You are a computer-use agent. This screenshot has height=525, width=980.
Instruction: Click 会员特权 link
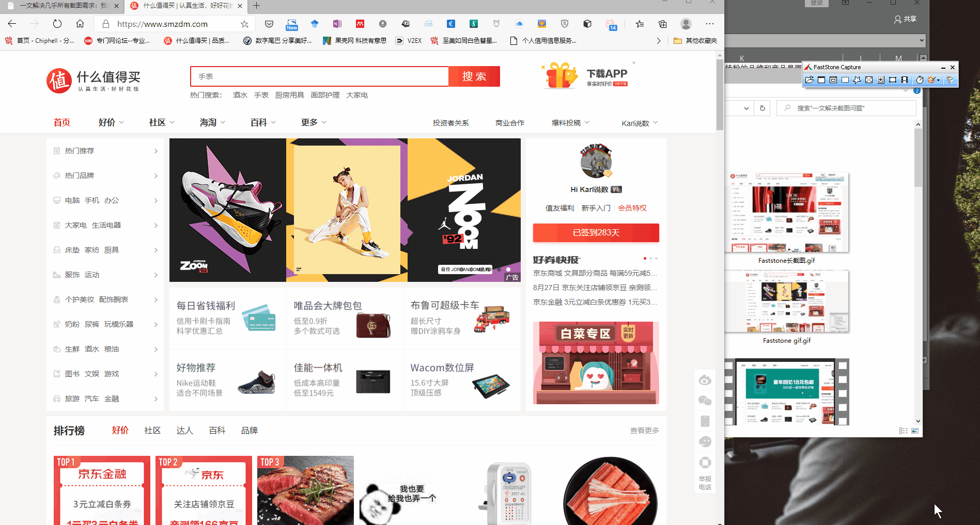[x=632, y=208]
